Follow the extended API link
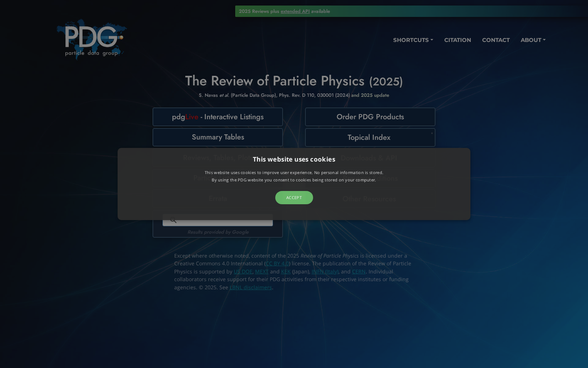588x368 pixels. click(295, 11)
